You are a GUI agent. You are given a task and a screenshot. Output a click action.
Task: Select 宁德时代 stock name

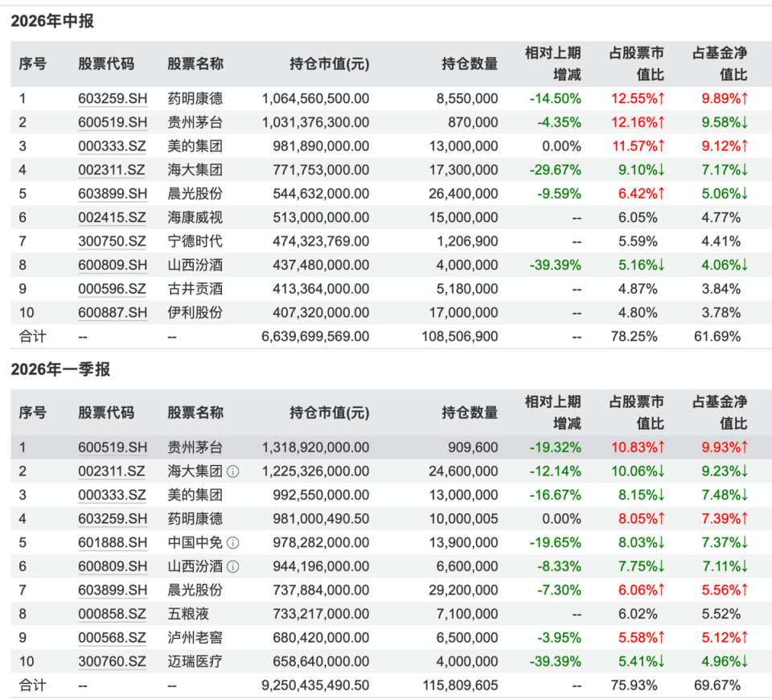[195, 241]
